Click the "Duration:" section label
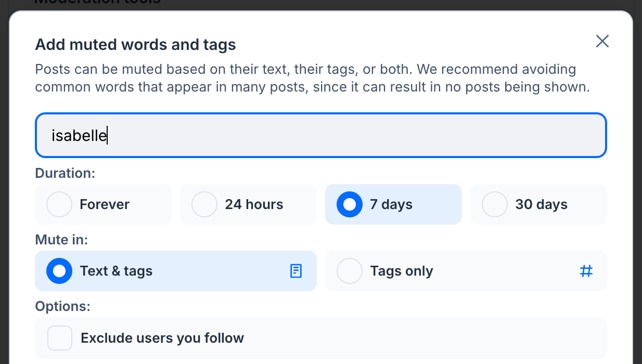 click(65, 173)
